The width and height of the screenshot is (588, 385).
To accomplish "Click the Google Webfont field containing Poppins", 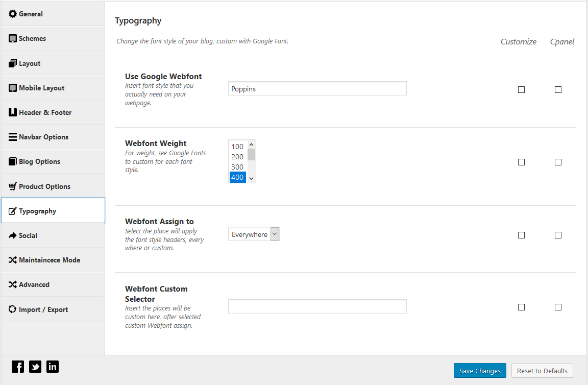I will click(317, 88).
